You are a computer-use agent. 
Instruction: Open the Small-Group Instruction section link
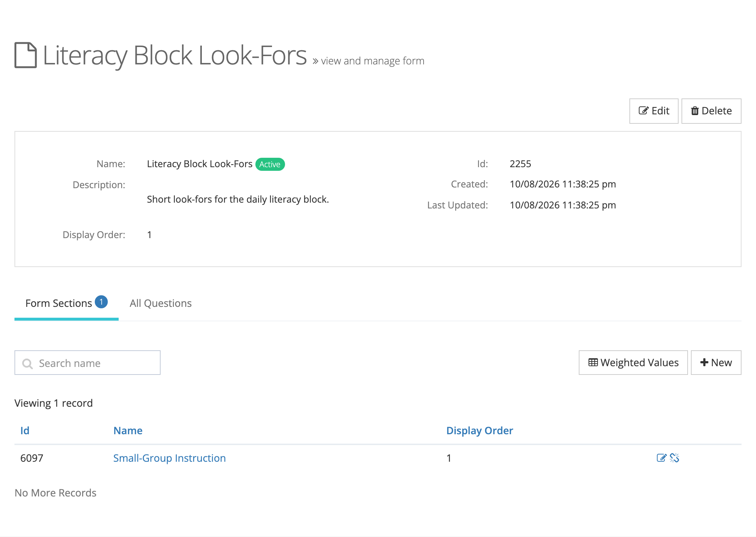point(169,458)
